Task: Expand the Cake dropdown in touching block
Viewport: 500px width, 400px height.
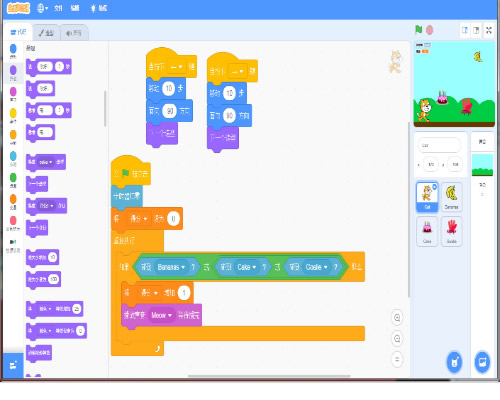Action: click(247, 267)
